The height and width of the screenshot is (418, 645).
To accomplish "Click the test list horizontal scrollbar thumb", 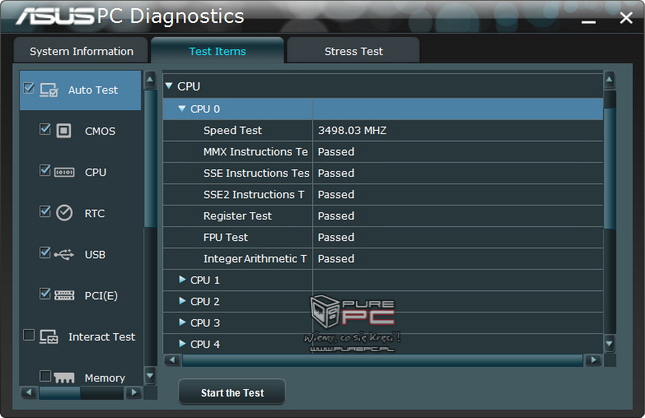I will pyautogui.click(x=60, y=393).
